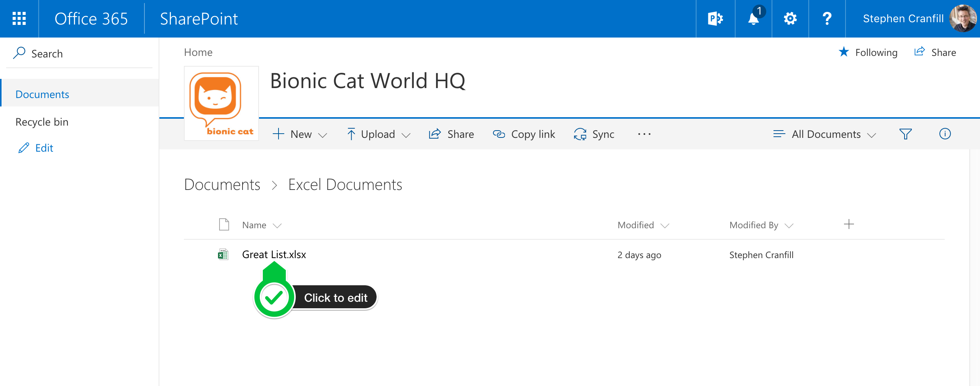The image size is (980, 386).
Task: Click Stephen Cranfill account name in header
Action: point(903,18)
